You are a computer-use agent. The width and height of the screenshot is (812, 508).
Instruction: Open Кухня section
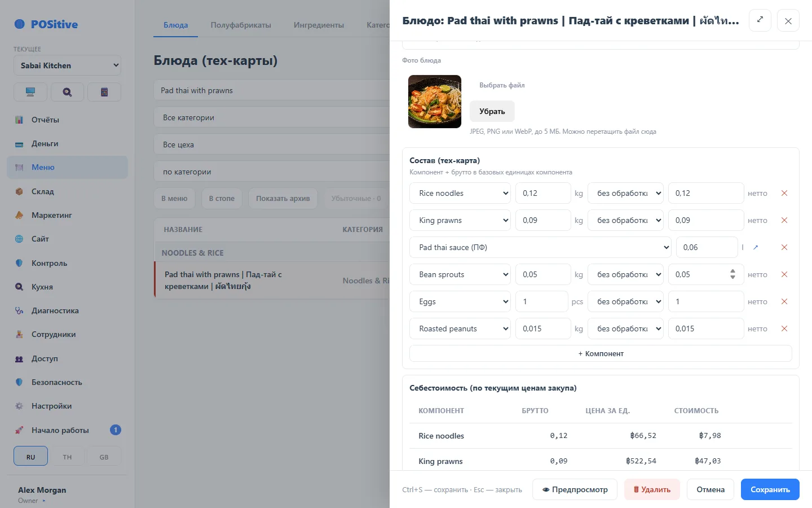tap(67, 287)
